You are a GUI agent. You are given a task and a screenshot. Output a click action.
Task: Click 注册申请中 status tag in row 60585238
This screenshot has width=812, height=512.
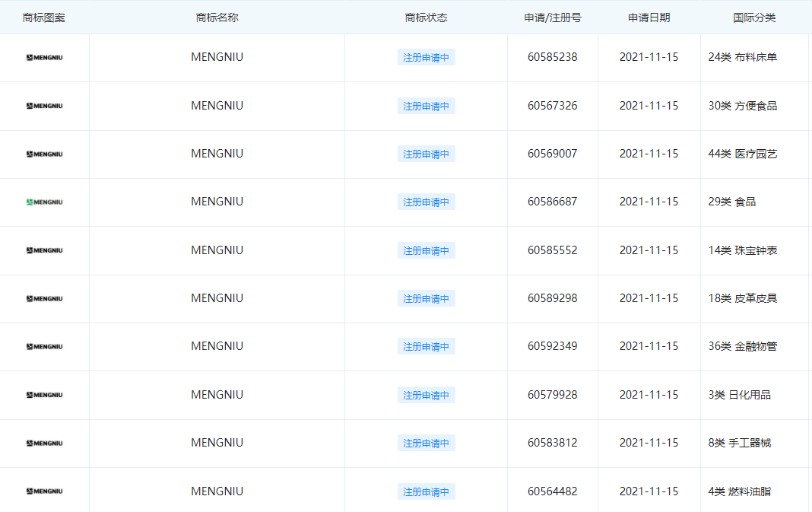[x=427, y=58]
